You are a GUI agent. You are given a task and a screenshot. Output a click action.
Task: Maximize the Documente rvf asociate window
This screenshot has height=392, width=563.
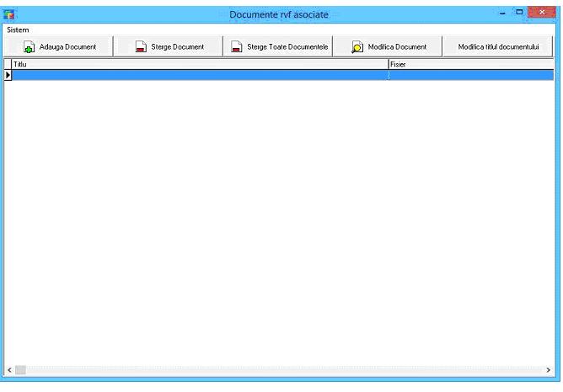point(519,13)
